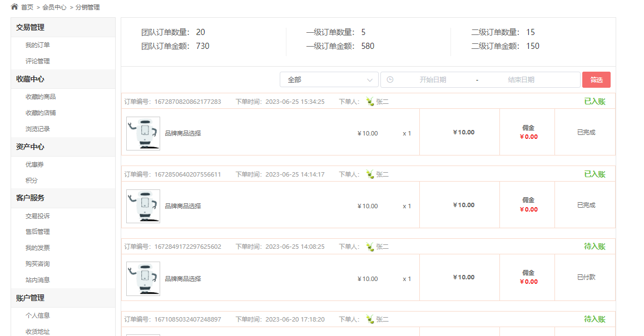Click the dropdown chevron arrow beside 全部
644x336 pixels.
click(370, 80)
